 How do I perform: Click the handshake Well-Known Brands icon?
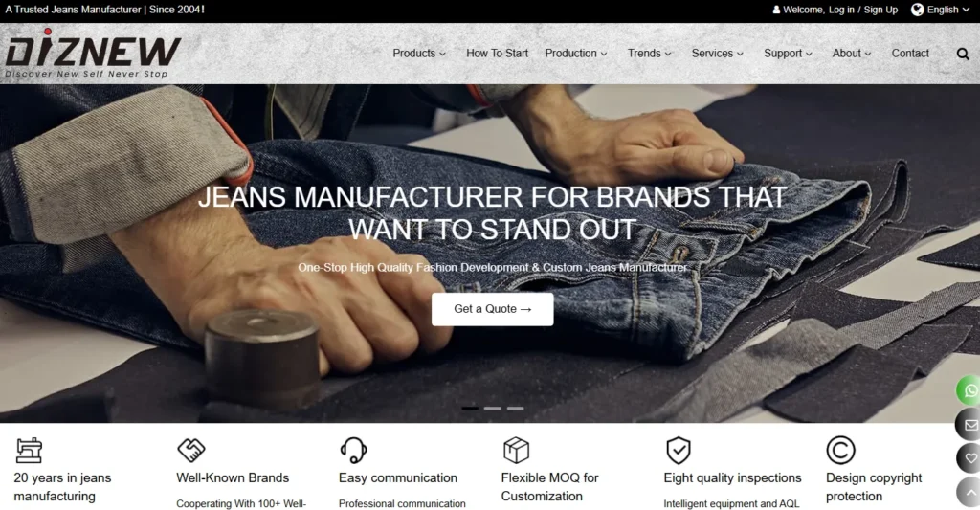click(x=190, y=450)
